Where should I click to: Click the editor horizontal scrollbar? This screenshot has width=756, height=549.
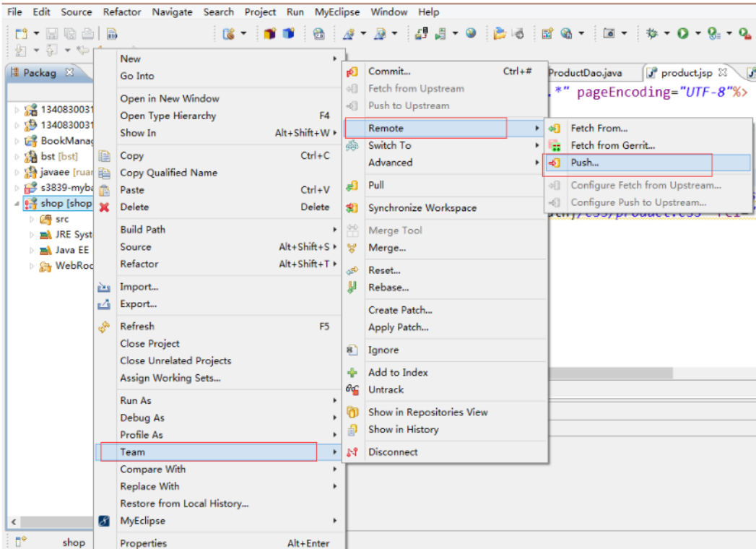coord(611,373)
